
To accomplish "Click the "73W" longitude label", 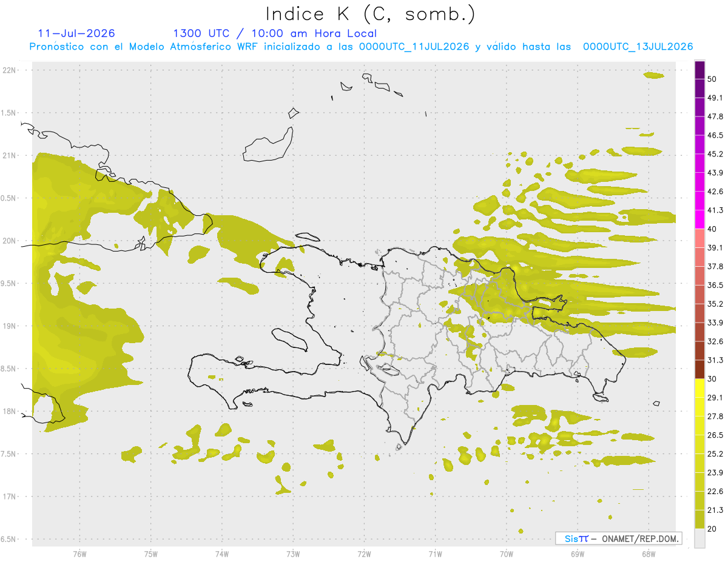I will pos(293,554).
